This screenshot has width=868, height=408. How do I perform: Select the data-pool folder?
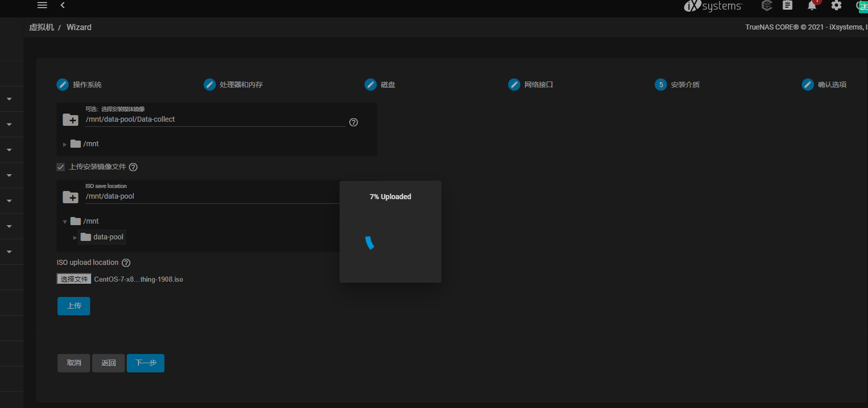[x=102, y=237]
